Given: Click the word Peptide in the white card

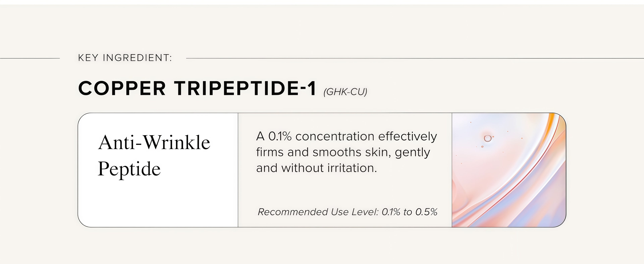Looking at the screenshot, I should coord(129,169).
